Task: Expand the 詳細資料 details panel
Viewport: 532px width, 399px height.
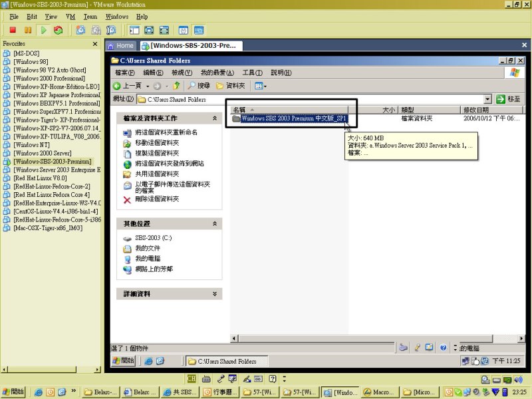Action: [x=215, y=293]
